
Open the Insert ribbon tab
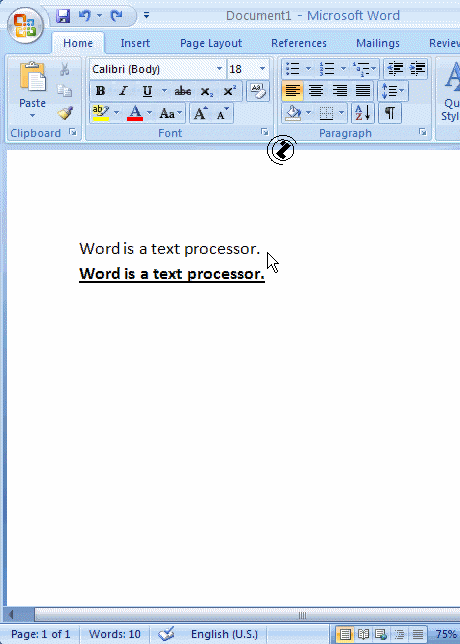(x=135, y=43)
